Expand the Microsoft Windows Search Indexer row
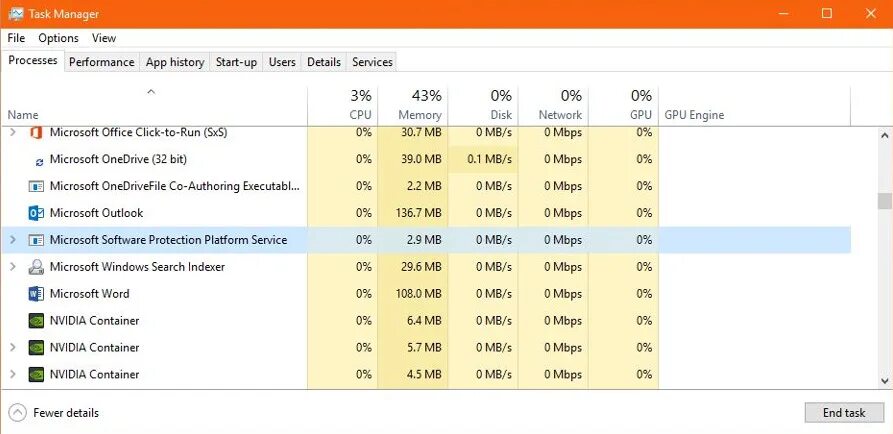Image resolution: width=893 pixels, height=434 pixels. (13, 267)
